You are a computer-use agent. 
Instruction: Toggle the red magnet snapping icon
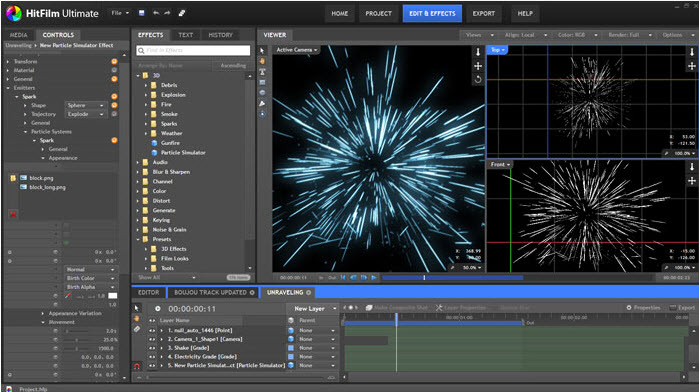(137, 366)
